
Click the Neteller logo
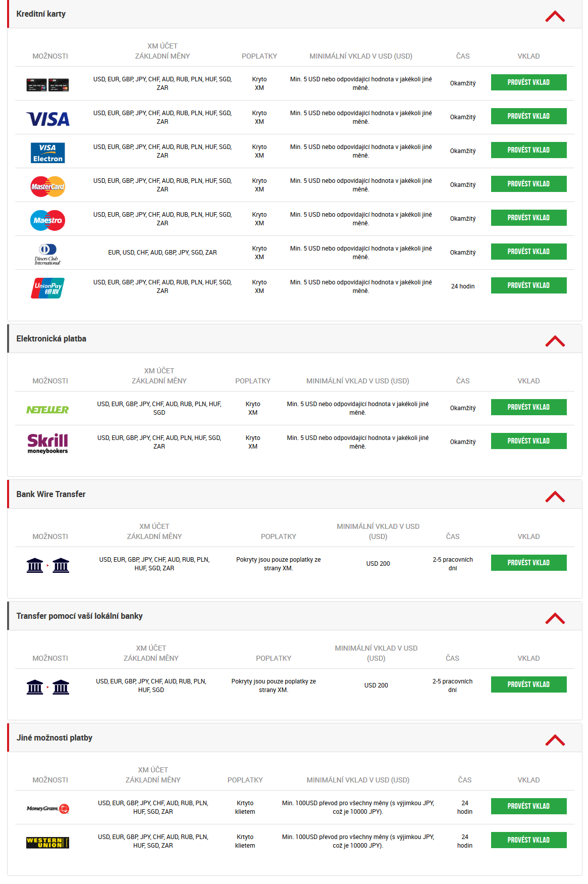click(x=48, y=410)
